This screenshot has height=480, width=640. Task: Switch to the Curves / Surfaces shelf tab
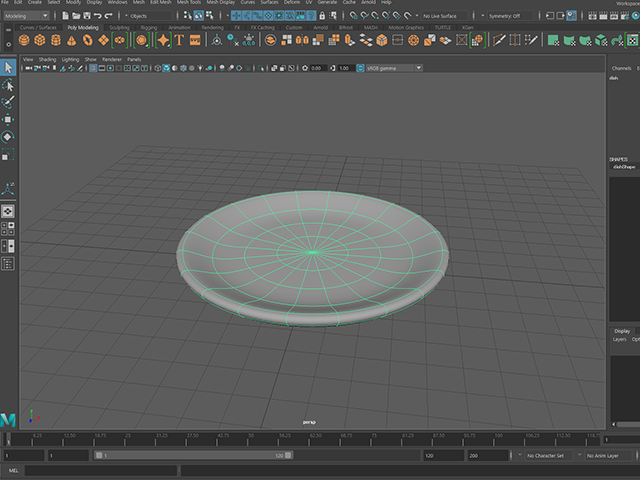38,27
